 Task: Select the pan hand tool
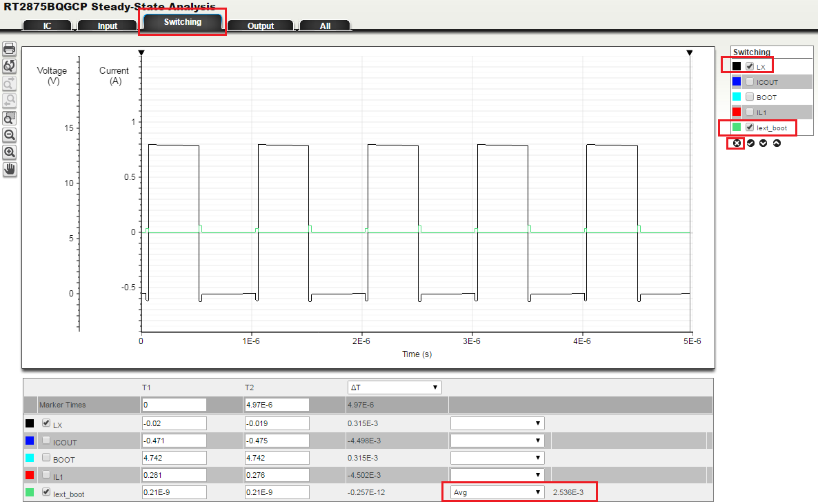[x=9, y=169]
